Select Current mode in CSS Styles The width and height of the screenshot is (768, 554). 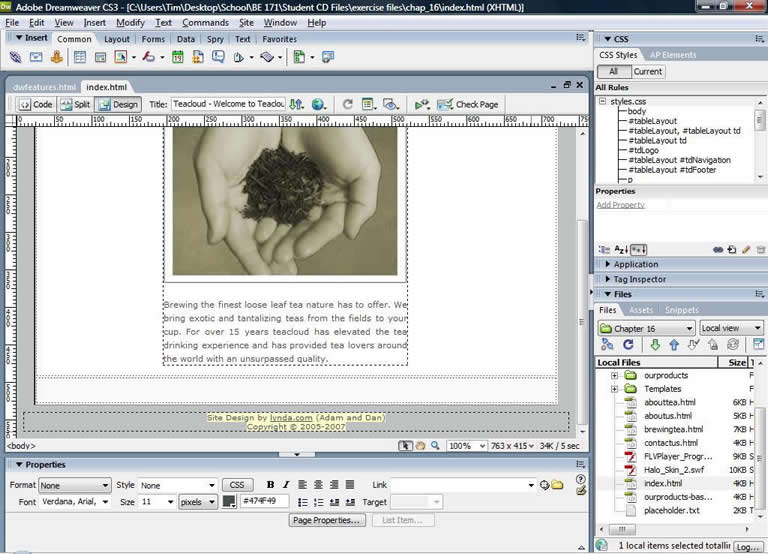[x=648, y=72]
